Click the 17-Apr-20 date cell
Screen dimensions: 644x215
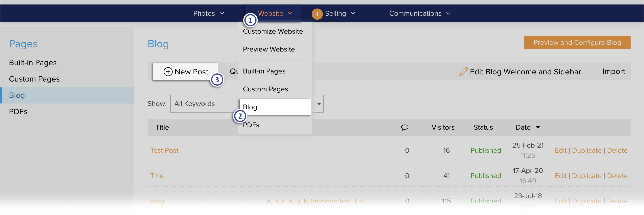coord(527,171)
